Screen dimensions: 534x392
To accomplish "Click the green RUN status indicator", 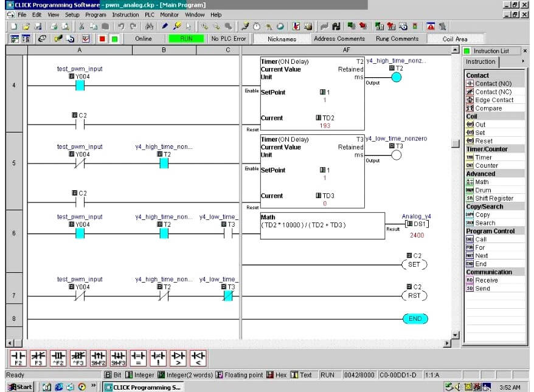I will click(186, 39).
